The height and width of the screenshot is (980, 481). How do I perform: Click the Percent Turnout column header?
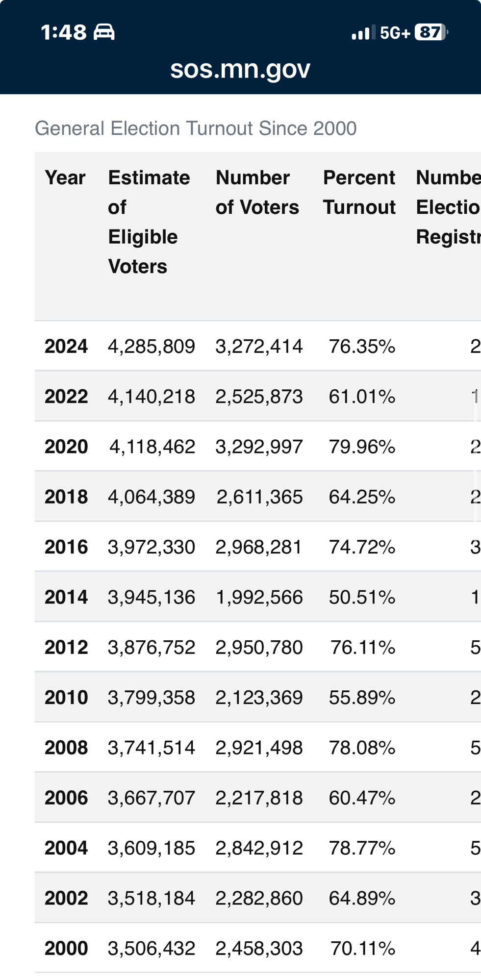[359, 193]
